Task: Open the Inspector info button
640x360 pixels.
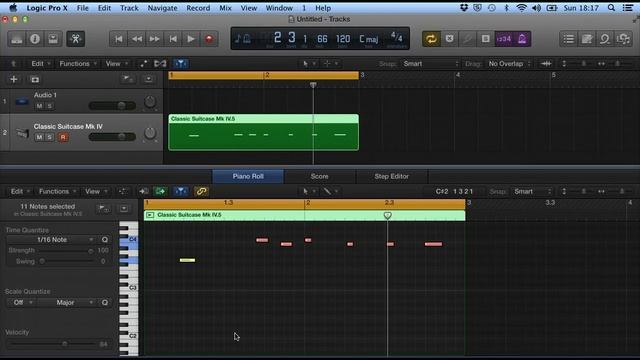Action: point(35,39)
